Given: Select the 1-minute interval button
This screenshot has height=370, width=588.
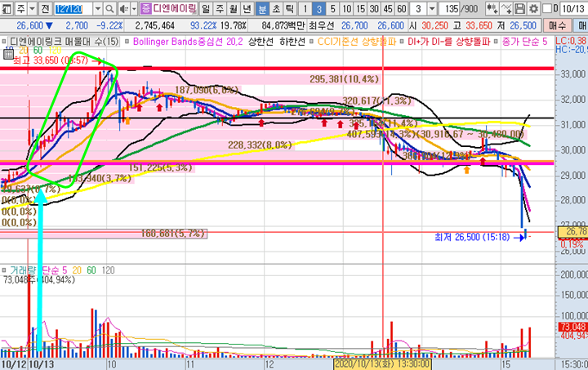Looking at the screenshot, I should 305,8.
